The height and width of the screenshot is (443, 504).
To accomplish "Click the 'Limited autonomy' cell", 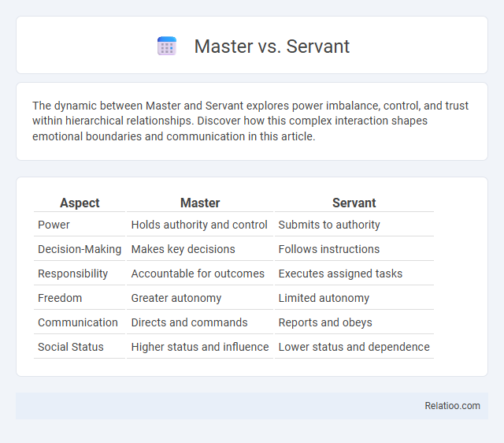I will pos(354,298).
